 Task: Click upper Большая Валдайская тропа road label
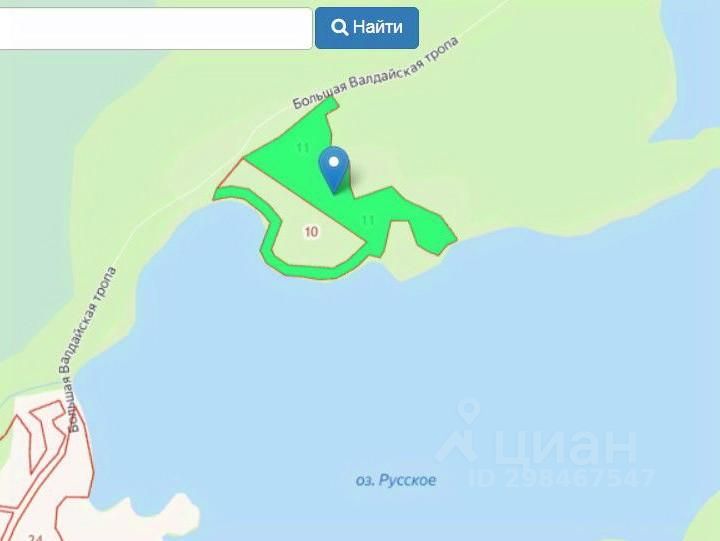click(376, 73)
